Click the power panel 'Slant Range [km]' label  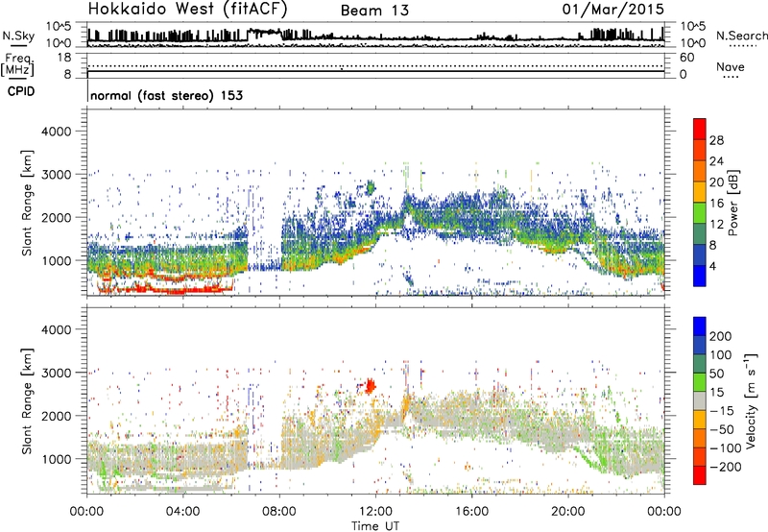27,203
